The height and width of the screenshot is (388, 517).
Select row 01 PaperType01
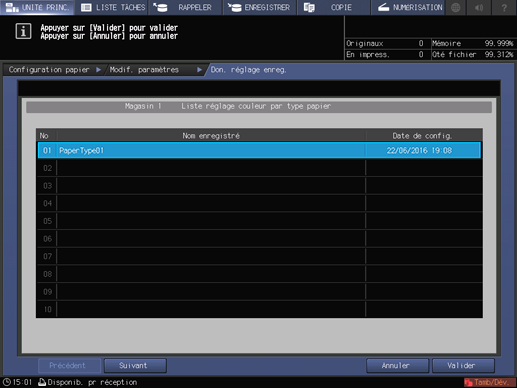tap(259, 150)
